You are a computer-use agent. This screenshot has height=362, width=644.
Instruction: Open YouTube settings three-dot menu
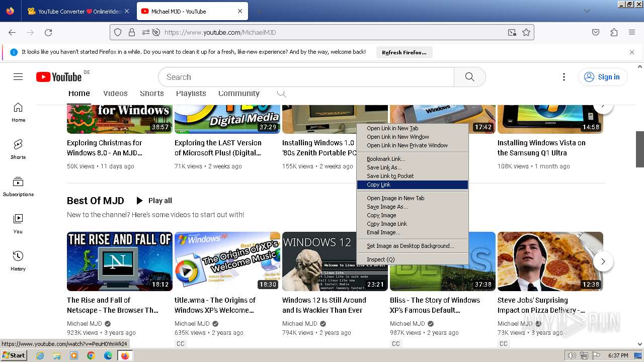pos(564,77)
